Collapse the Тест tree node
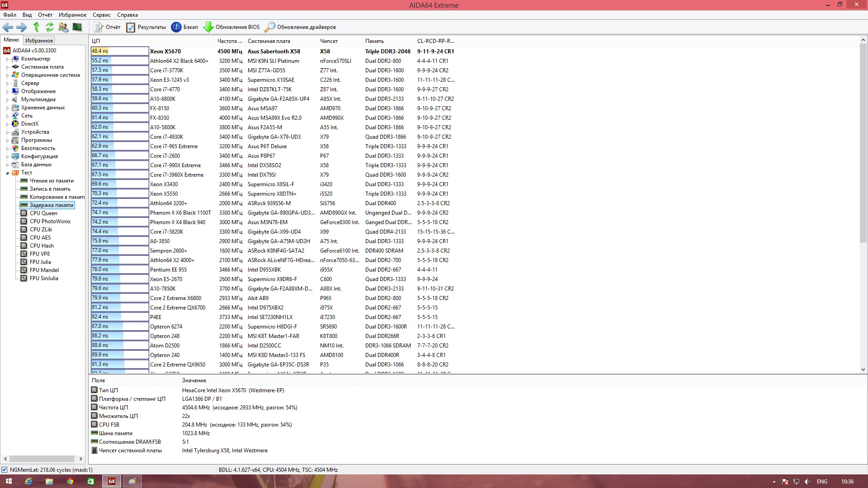 click(7, 173)
